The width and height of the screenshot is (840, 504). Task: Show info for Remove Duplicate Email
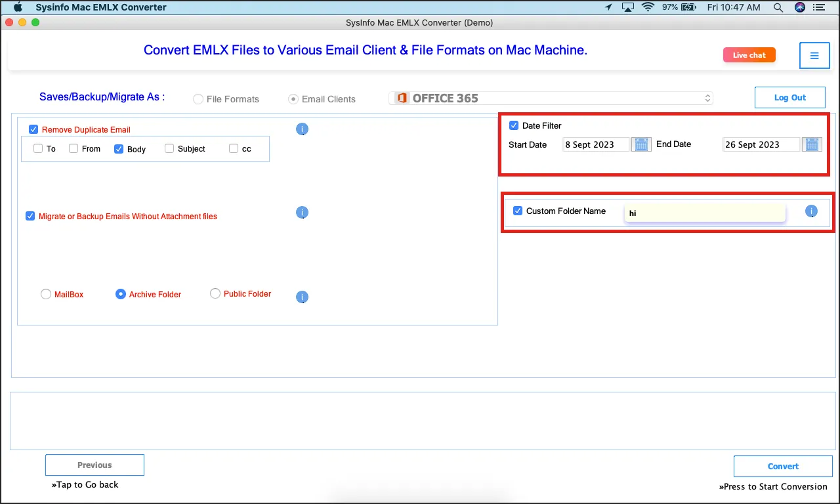click(302, 129)
